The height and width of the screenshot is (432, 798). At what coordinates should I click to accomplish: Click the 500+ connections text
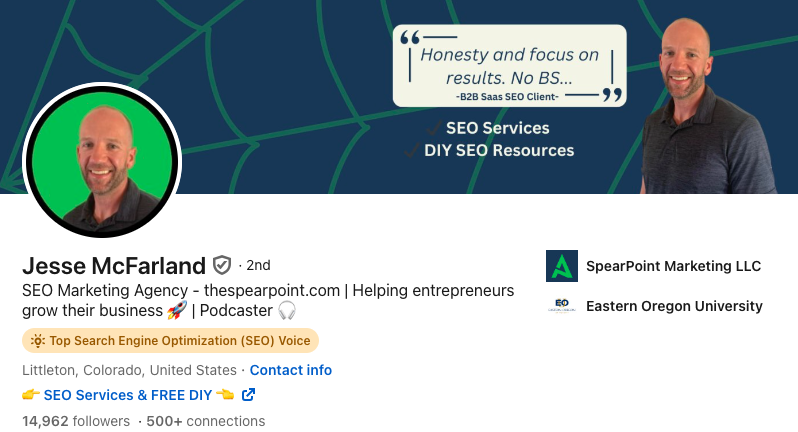[206, 421]
